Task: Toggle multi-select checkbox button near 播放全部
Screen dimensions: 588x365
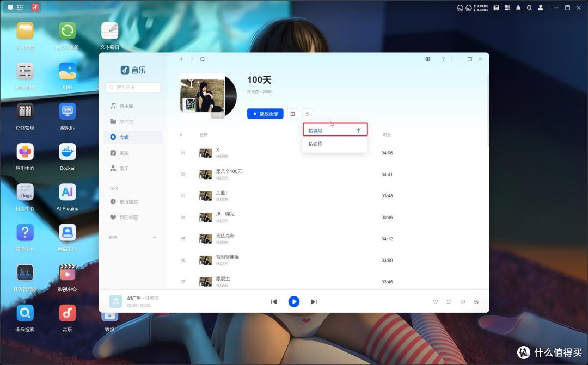Action: (293, 114)
